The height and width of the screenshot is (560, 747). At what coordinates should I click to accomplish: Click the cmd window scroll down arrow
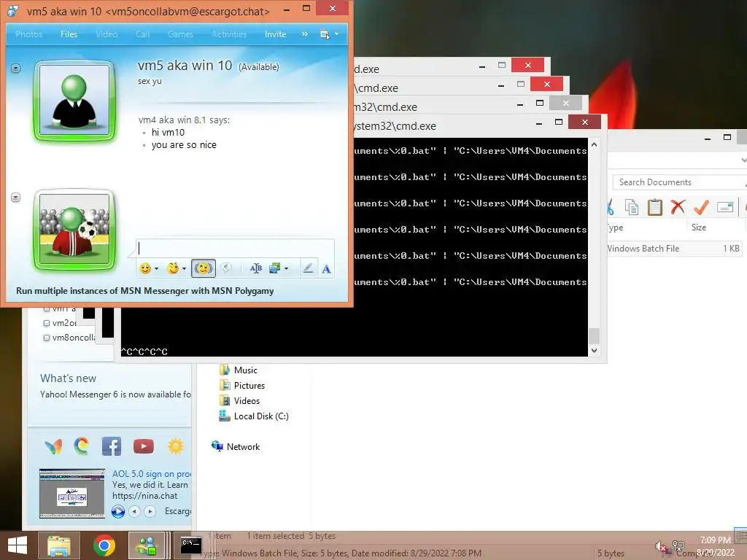click(594, 351)
